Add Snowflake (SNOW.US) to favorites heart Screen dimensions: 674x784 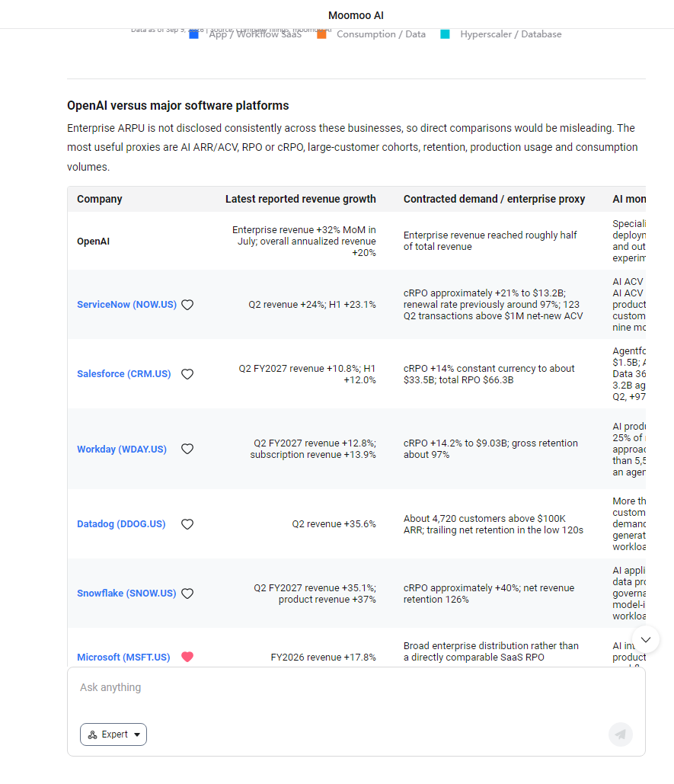[x=187, y=594]
